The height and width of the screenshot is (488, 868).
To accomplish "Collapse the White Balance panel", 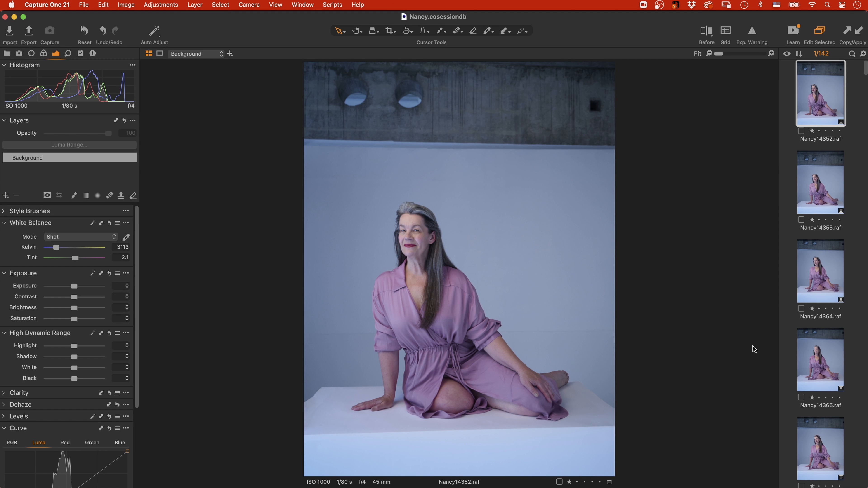I will click(4, 223).
